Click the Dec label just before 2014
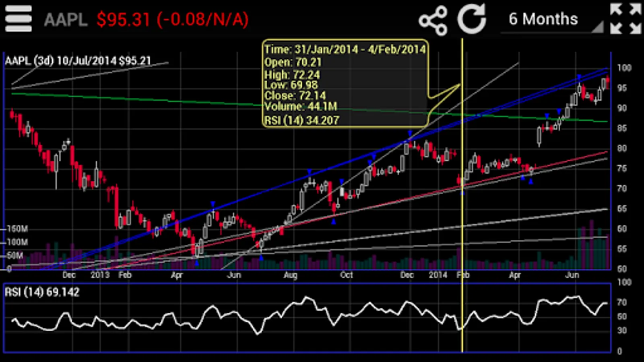Screen dimensions: 644x362 pyautogui.click(x=407, y=275)
